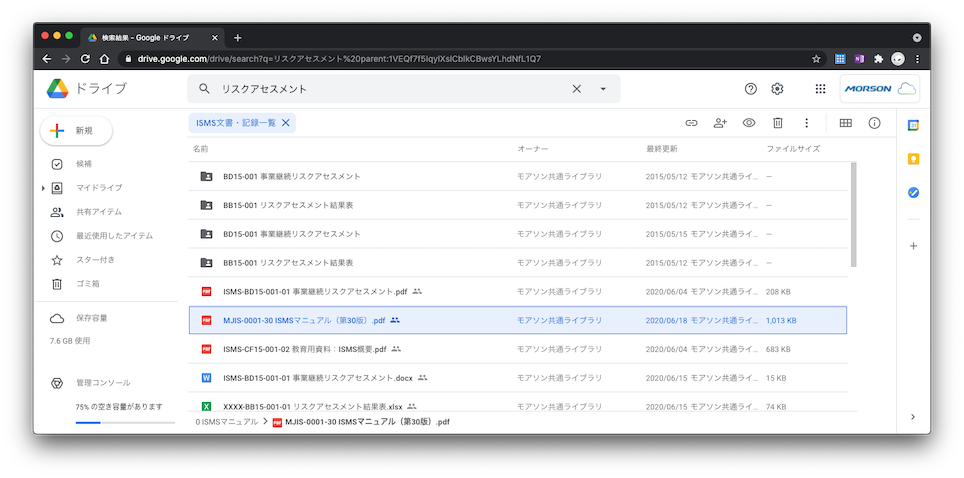
Task: Click the get link icon in toolbar
Action: (x=691, y=123)
